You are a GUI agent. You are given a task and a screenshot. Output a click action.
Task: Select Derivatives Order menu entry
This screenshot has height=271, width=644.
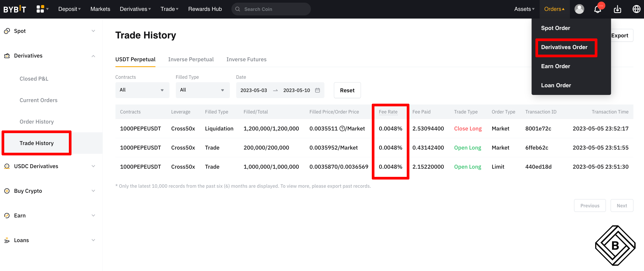(564, 47)
